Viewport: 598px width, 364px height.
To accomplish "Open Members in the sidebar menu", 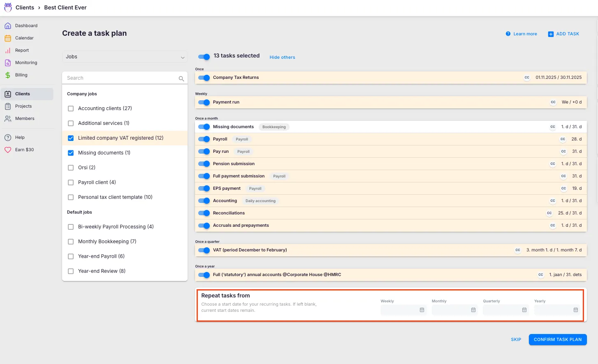I will tap(25, 119).
